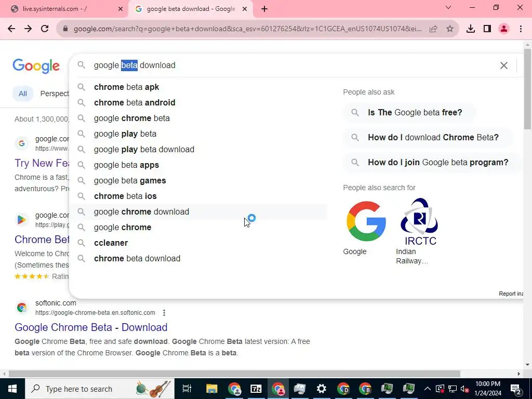Open Chrome Beta icon on the taskbar
The height and width of the screenshot is (399, 532).
pyautogui.click(x=365, y=389)
